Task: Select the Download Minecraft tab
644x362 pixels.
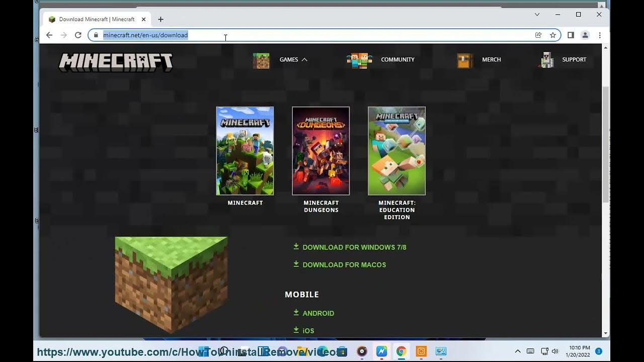Action: tap(97, 19)
